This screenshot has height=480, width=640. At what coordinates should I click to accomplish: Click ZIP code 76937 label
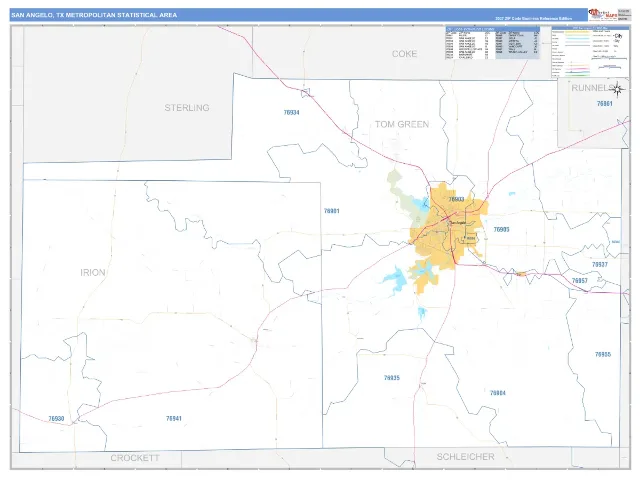[x=600, y=264]
